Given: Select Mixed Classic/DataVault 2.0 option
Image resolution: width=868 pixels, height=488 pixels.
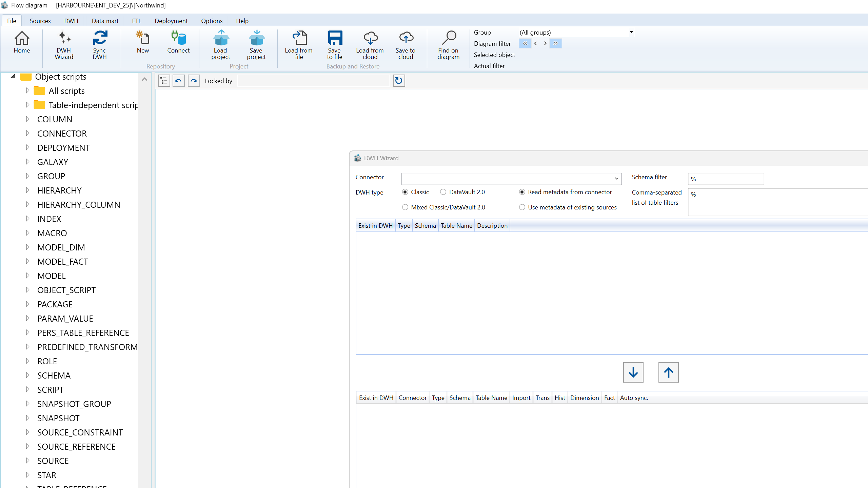Looking at the screenshot, I should pos(405,207).
